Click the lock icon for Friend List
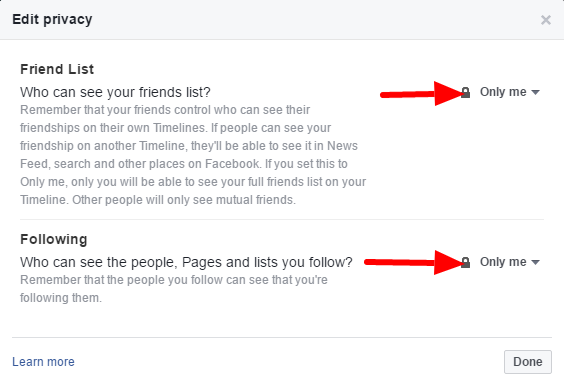The image size is (564, 383). [465, 92]
